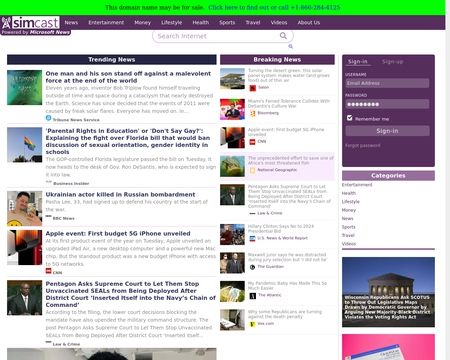Click The Atlantic source icon

252,296
